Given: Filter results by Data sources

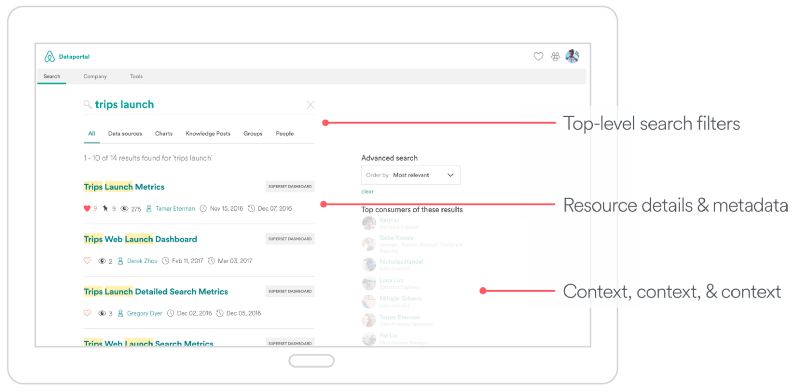Looking at the screenshot, I should tap(125, 134).
